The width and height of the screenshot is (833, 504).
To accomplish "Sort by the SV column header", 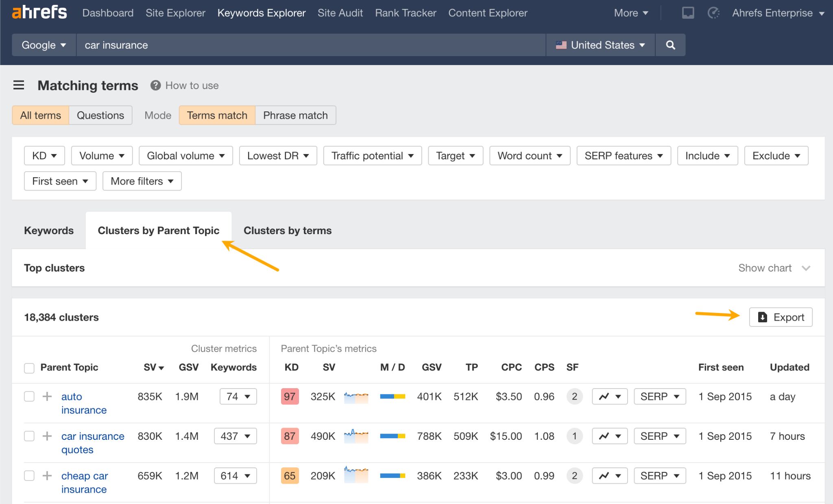I will [153, 367].
